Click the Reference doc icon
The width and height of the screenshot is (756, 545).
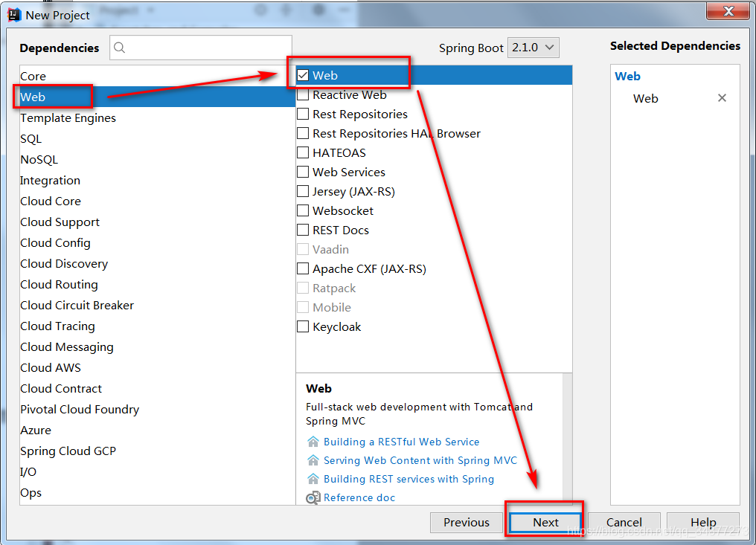pos(313,497)
